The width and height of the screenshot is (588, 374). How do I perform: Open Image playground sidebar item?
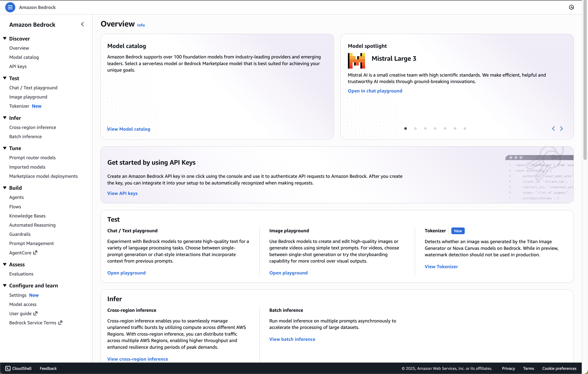tap(28, 97)
